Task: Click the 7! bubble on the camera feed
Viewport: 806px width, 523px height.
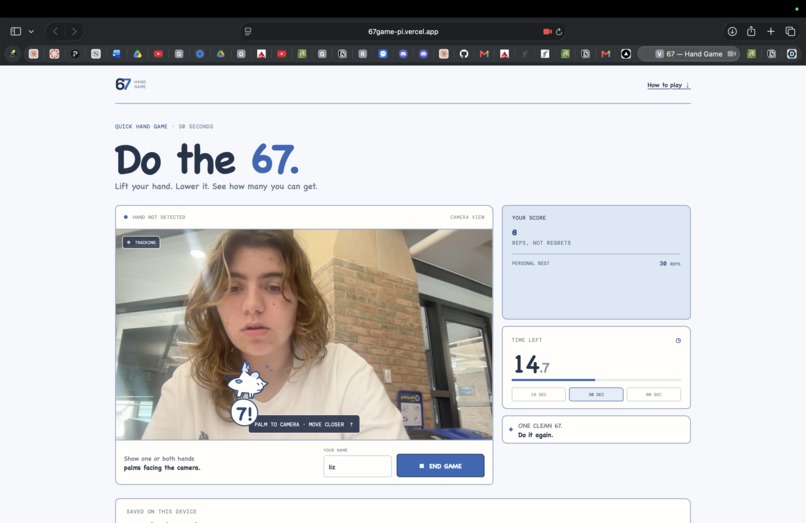Action: [244, 413]
